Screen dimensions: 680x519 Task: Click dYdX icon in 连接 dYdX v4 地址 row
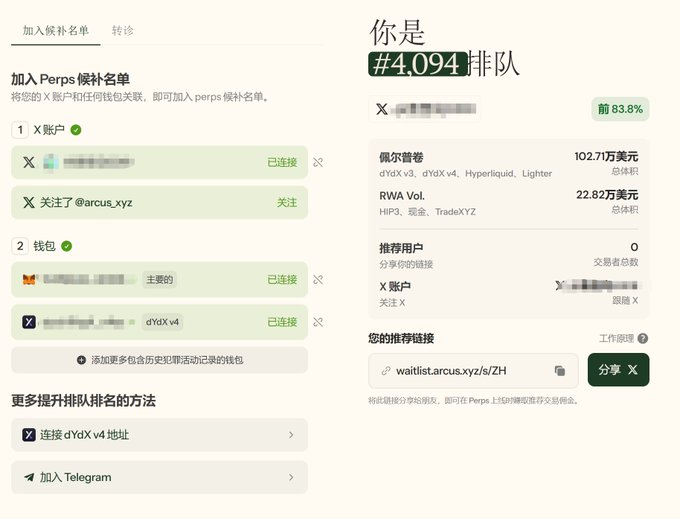point(29,434)
